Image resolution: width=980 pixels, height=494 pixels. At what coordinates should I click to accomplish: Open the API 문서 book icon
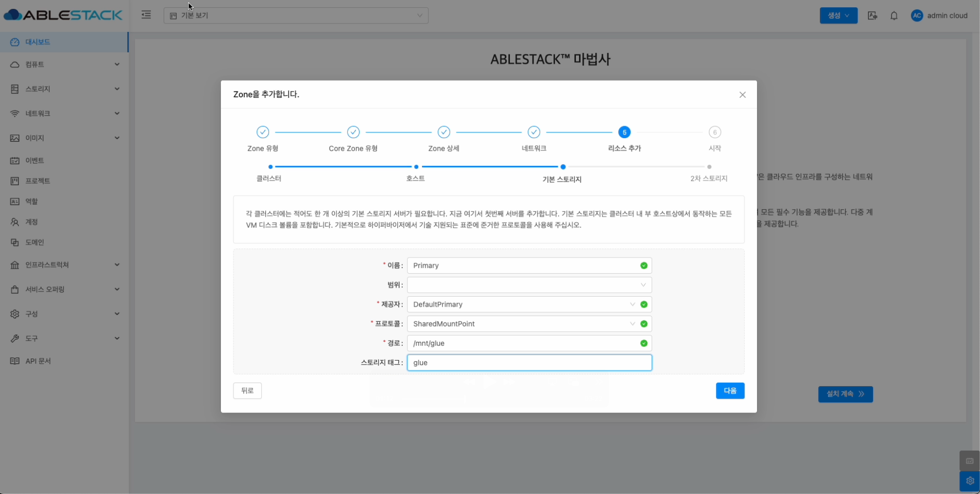15,361
